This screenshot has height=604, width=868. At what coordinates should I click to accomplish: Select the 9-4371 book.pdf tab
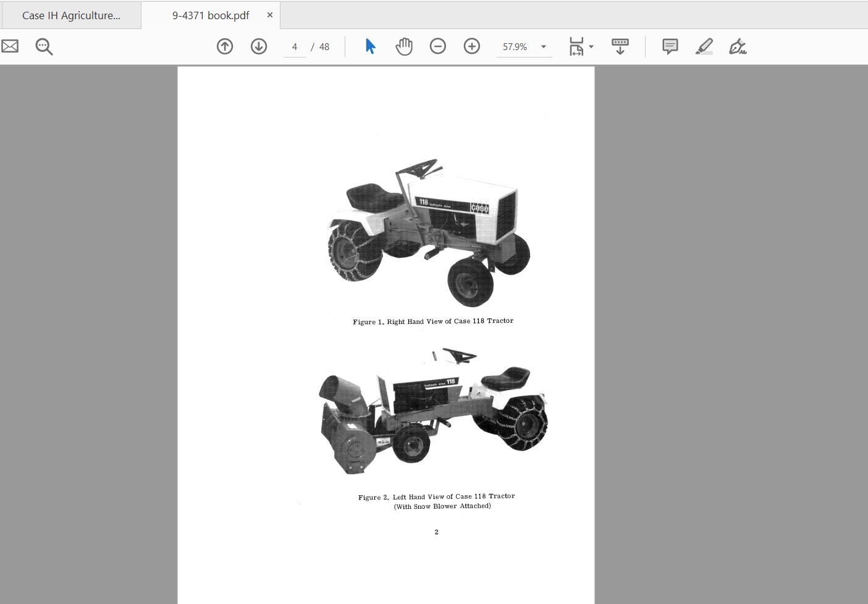(210, 15)
